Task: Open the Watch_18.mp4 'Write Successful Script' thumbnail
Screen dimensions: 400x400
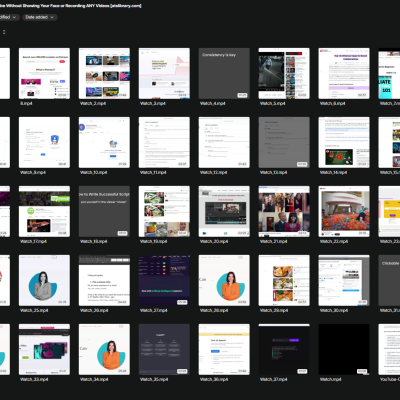Action: [x=104, y=211]
